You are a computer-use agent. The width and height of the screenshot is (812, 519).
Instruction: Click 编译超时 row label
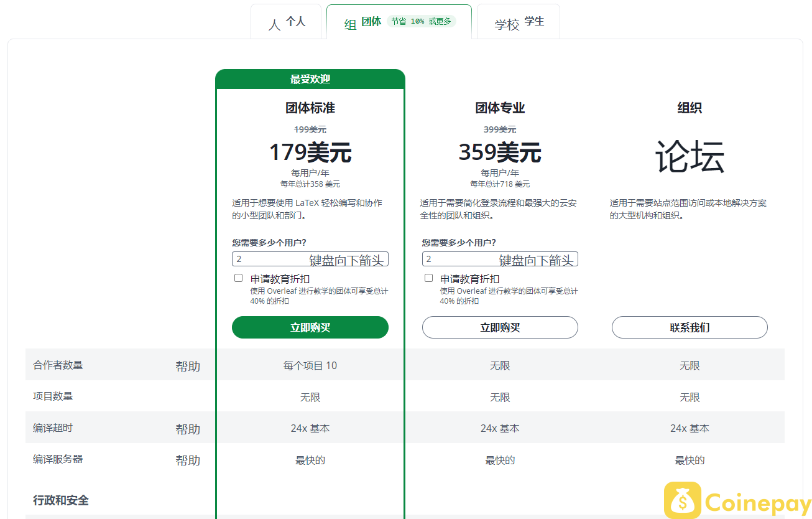pyautogui.click(x=53, y=428)
